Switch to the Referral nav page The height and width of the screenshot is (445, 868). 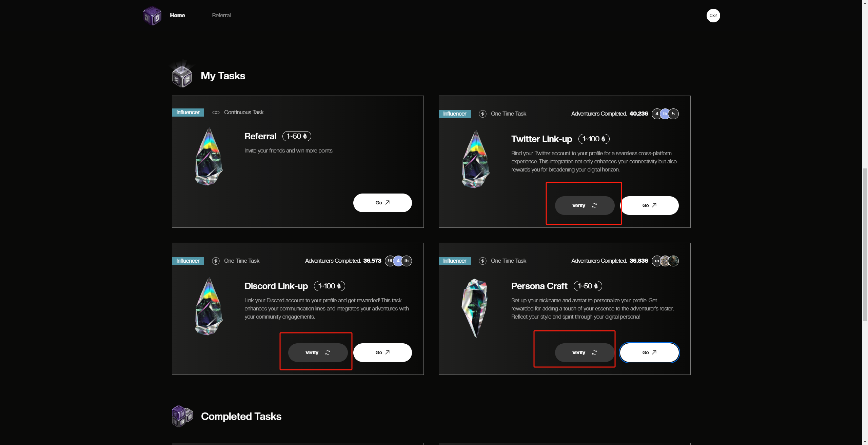pos(221,16)
